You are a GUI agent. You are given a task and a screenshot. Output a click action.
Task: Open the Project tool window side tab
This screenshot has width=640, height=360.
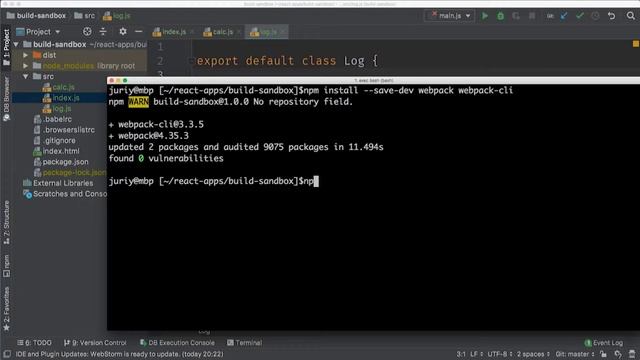[6, 47]
